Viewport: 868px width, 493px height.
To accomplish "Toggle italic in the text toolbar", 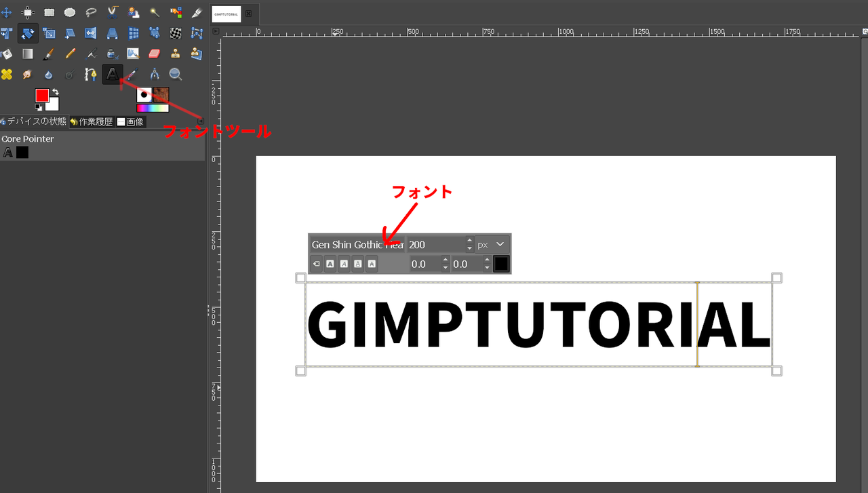I will click(344, 264).
